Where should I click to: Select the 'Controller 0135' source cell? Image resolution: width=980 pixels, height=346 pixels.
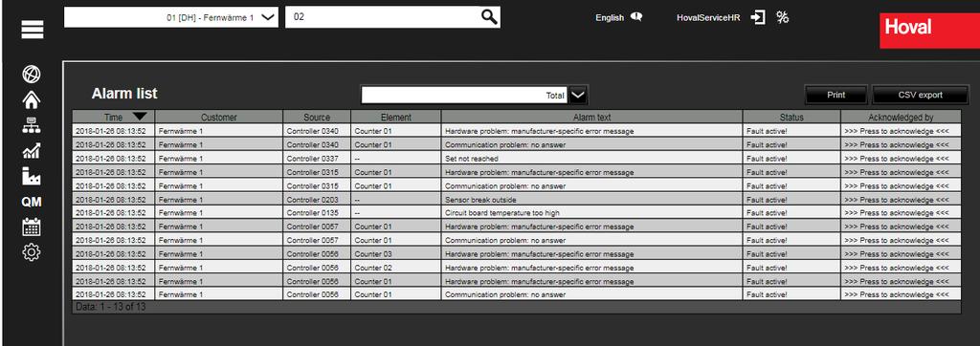317,213
